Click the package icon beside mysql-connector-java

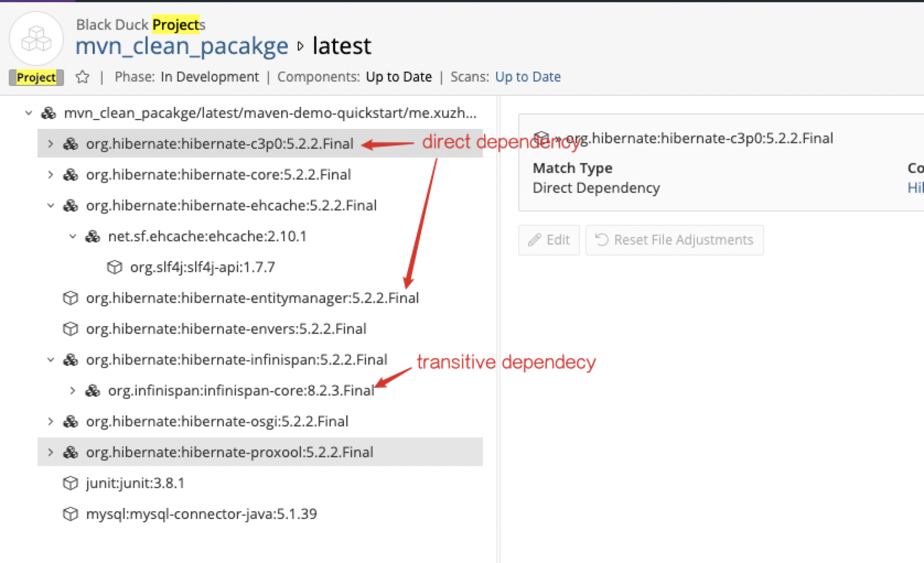70,513
